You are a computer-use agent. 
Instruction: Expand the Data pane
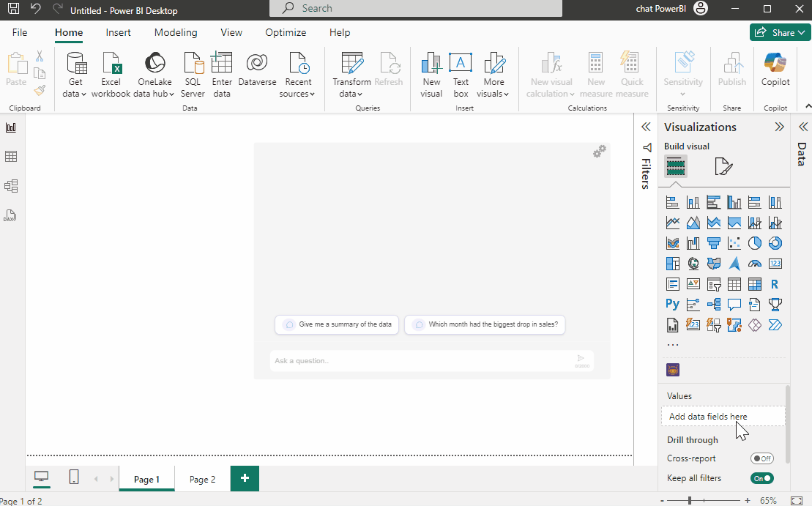click(x=803, y=127)
